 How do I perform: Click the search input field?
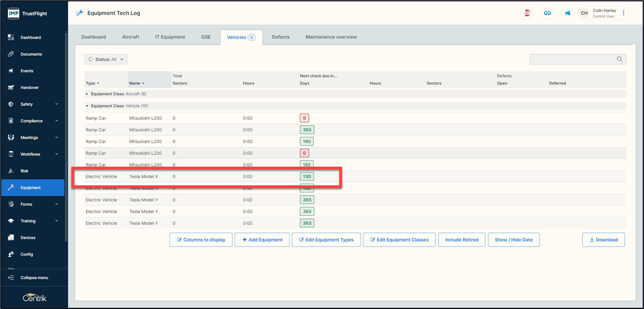(x=572, y=59)
